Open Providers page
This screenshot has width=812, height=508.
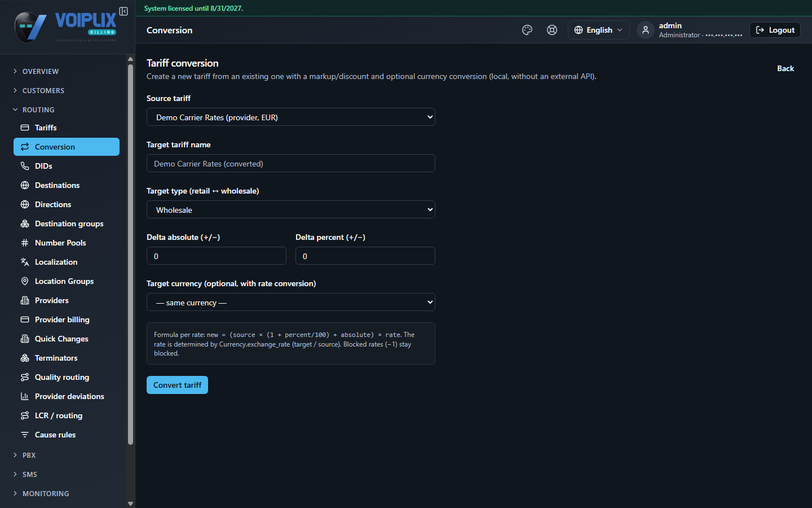[67, 300]
